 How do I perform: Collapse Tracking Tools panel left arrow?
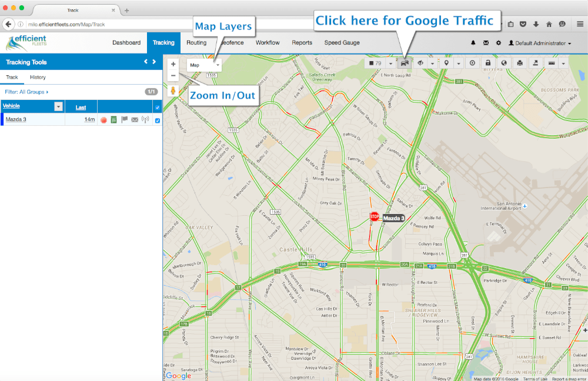(x=146, y=62)
